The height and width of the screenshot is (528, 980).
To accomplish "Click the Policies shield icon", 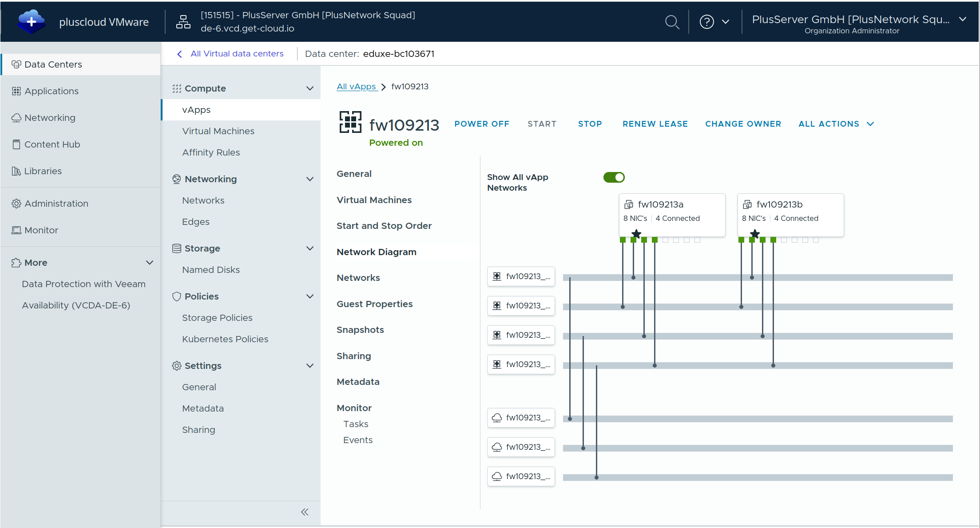I will (x=177, y=296).
